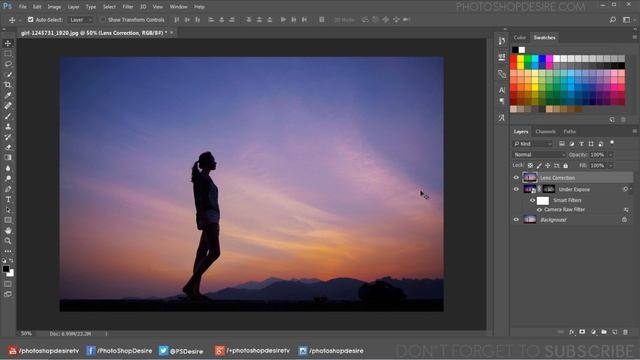Select the Rectangle shape tool
This screenshot has height=360, width=640.
[8, 220]
